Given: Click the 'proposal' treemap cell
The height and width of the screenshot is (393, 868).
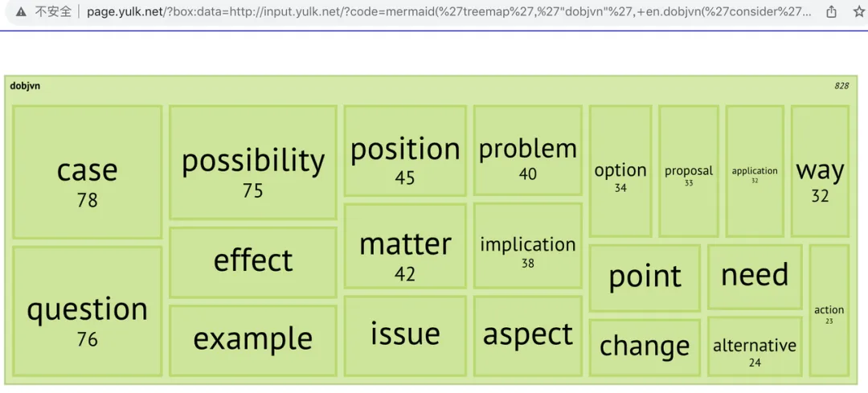Looking at the screenshot, I should (689, 172).
